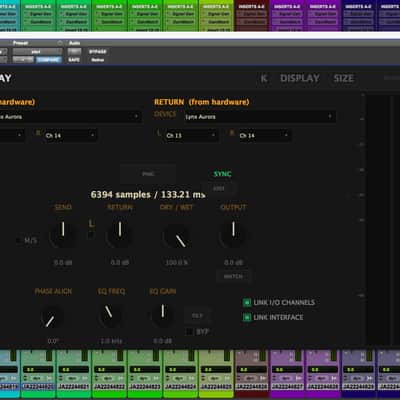400x400 pixels.
Task: Click the Native label button
Action: pos(98,60)
